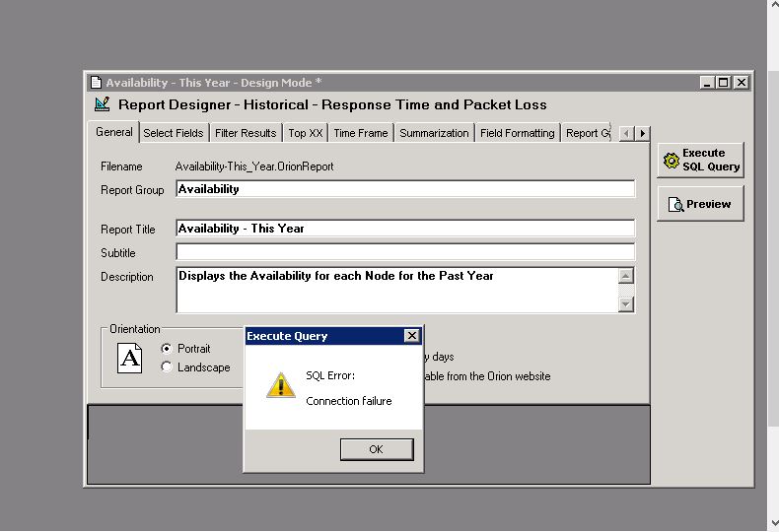Click OK in the Execute Query dialog
This screenshot has height=532, width=779.
[377, 449]
